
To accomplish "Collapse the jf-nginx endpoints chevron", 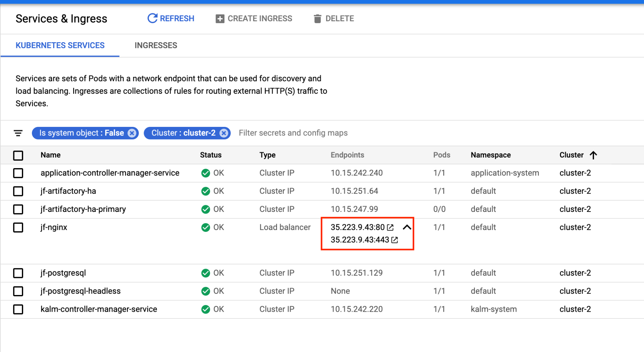I will 407,227.
